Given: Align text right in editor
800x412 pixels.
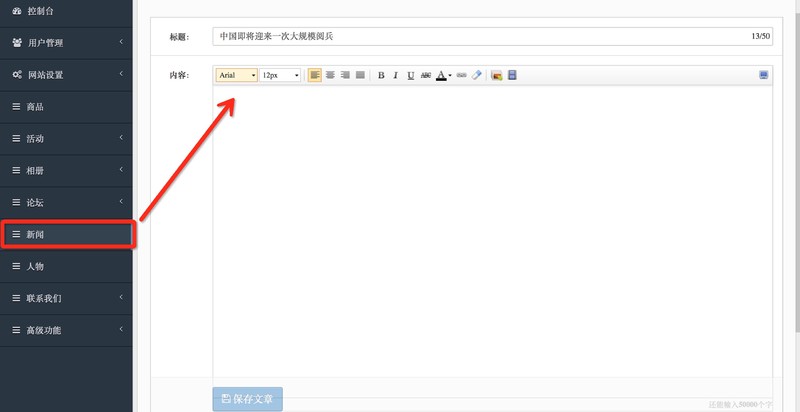Looking at the screenshot, I should coord(345,75).
